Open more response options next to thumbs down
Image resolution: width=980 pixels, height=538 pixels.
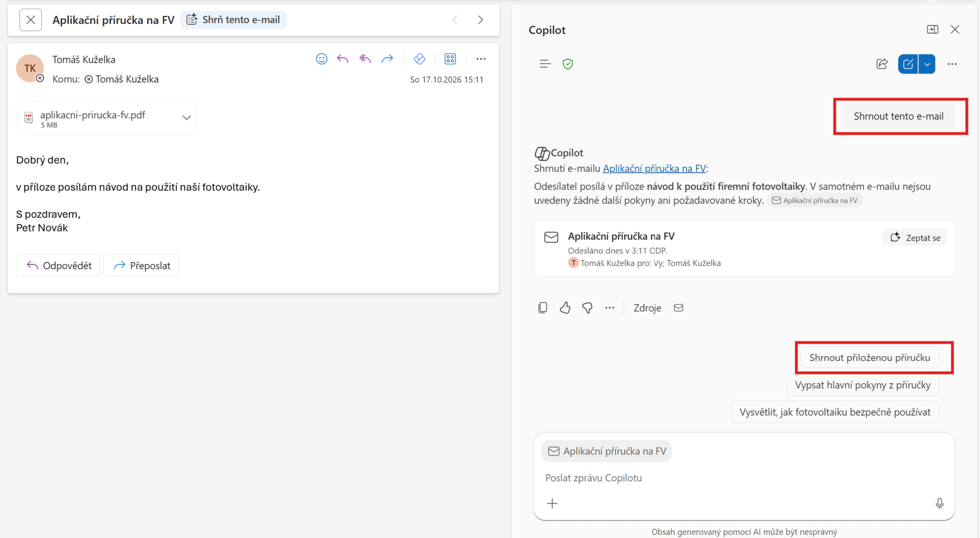coord(609,308)
